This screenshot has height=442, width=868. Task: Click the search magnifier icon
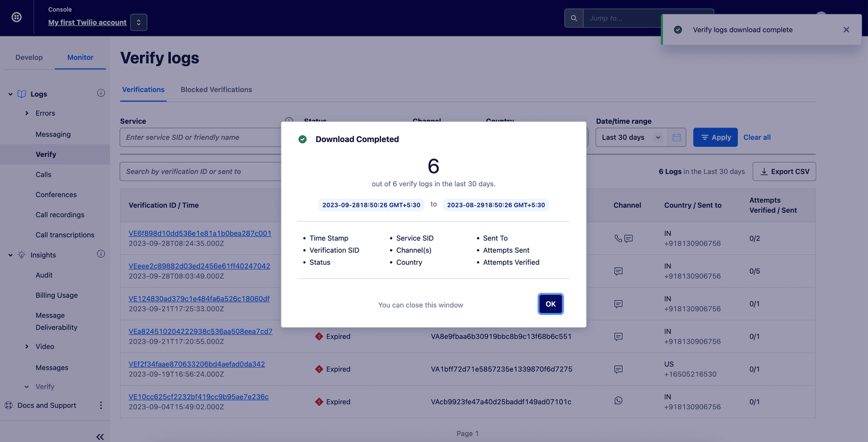coord(573,18)
